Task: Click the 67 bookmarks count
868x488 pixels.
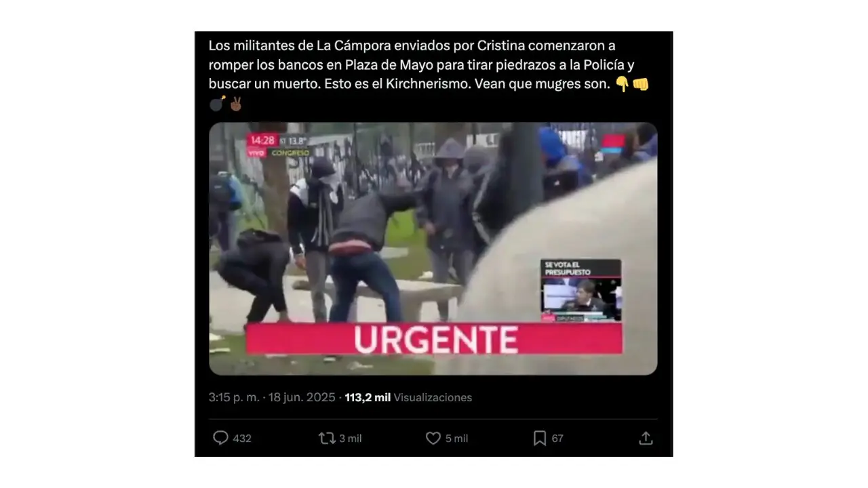Action: (x=557, y=439)
